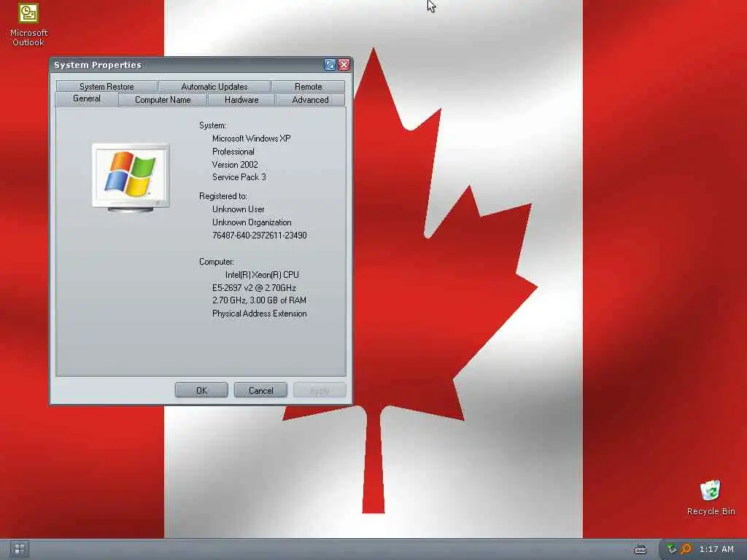Open the Microsoft Outlook desktop icon
Screen dimensions: 747x560
pyautogui.click(x=28, y=24)
